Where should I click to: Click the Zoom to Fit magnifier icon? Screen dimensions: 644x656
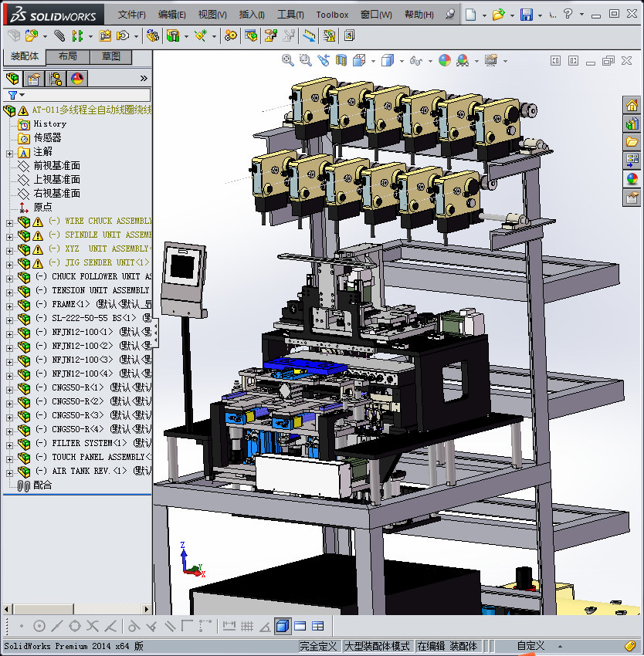(x=287, y=60)
